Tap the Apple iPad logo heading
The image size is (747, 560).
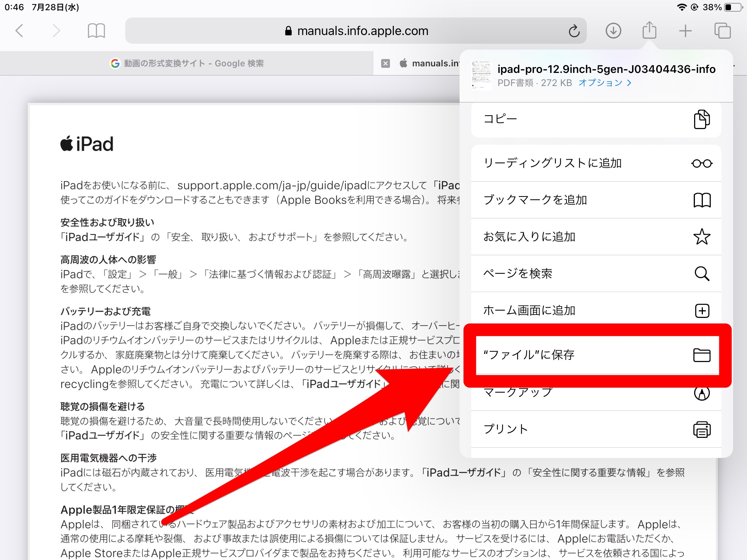(x=87, y=144)
